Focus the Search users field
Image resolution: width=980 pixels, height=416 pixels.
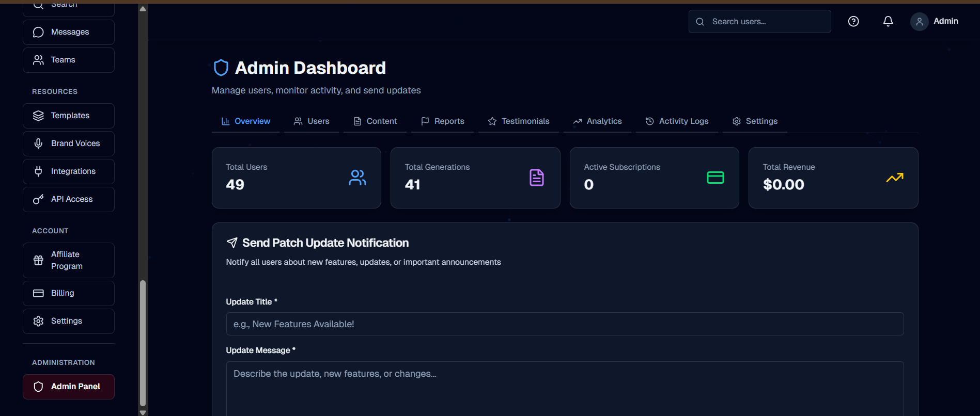(x=759, y=21)
